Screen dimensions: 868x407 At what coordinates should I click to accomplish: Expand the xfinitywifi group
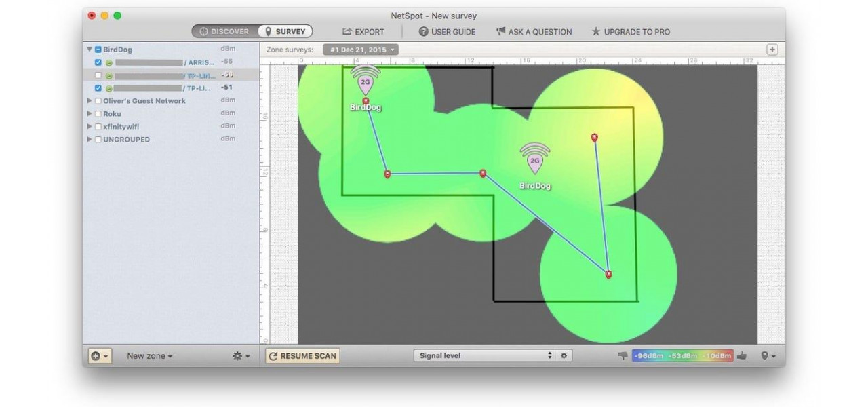click(89, 127)
